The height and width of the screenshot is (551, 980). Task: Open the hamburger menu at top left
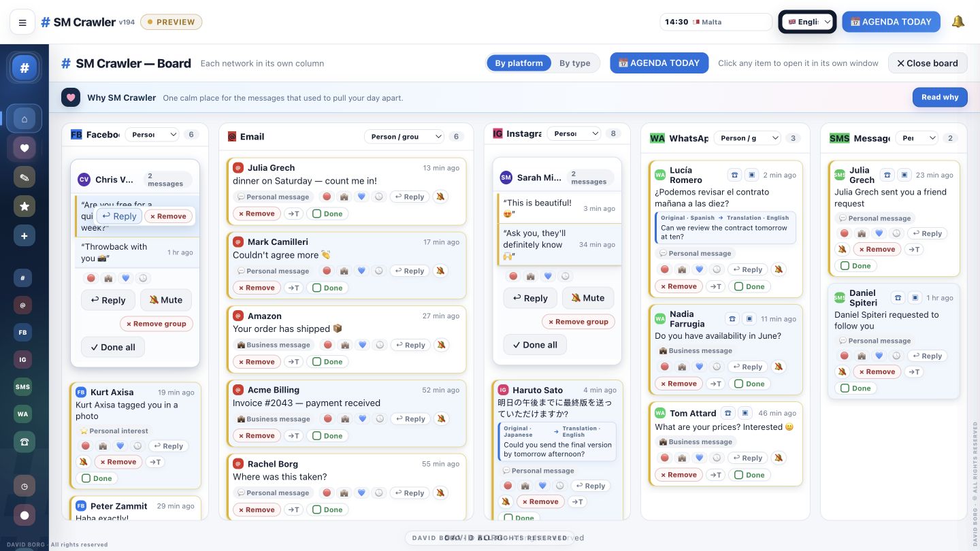pyautogui.click(x=22, y=22)
